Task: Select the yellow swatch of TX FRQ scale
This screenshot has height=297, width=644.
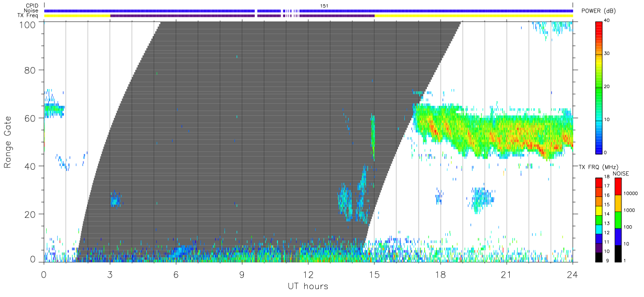Action: [599, 210]
